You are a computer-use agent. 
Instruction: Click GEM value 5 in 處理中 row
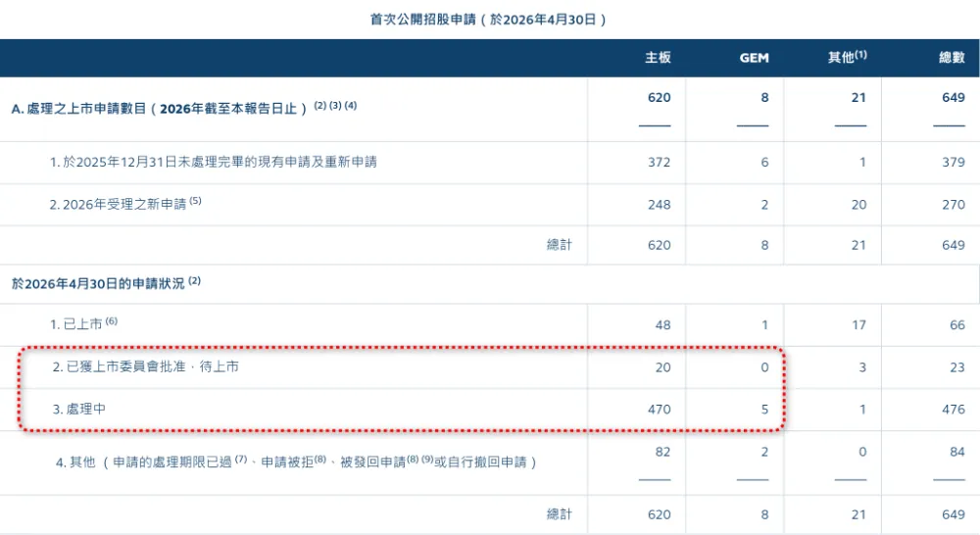(764, 410)
